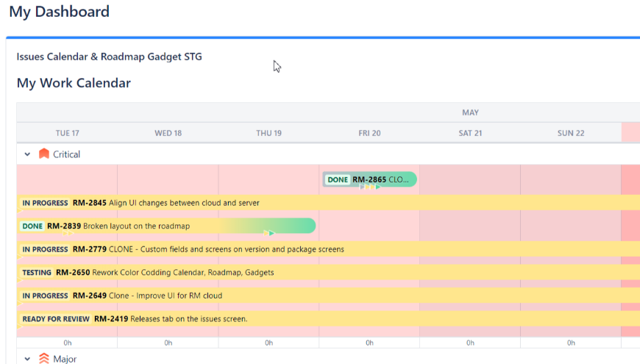Click the Issues Calendar & Roadmap Gadget title

tap(109, 57)
